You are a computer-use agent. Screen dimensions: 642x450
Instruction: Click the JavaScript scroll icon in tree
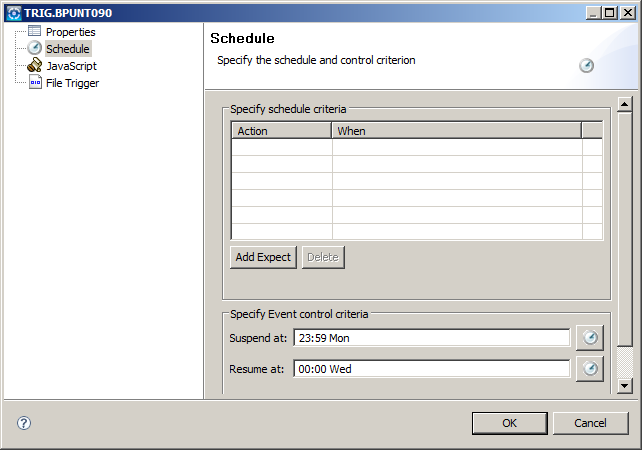coord(34,66)
